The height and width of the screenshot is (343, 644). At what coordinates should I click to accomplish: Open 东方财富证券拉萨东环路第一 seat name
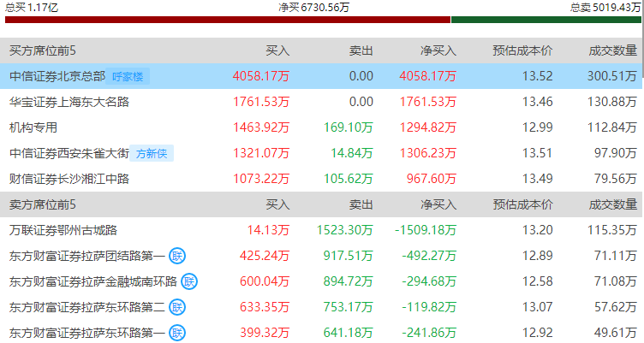click(x=87, y=333)
